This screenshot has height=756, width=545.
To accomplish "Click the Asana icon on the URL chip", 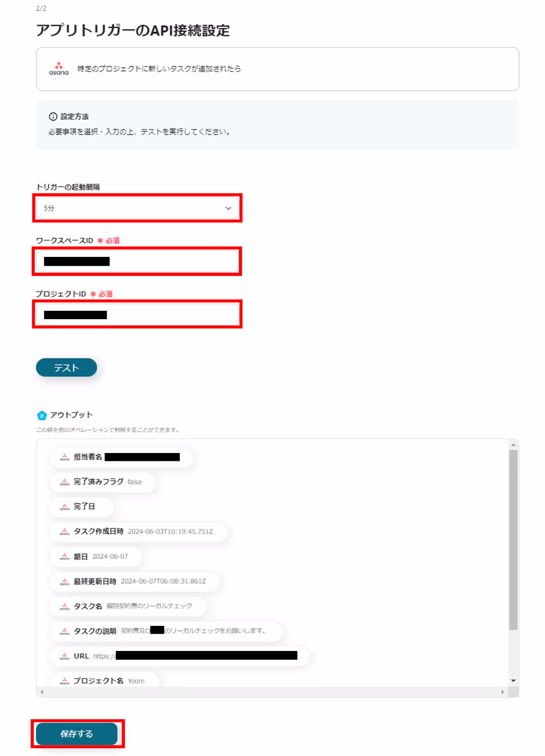I will tap(65, 656).
